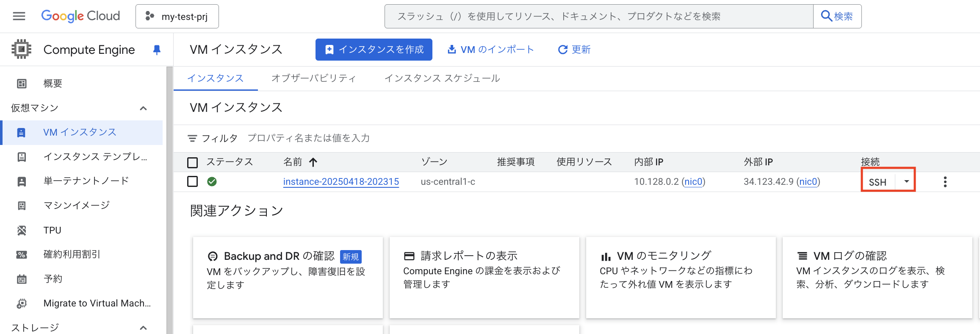The width and height of the screenshot is (980, 334).
Task: Open VM ログの確認 card
Action: point(878,278)
